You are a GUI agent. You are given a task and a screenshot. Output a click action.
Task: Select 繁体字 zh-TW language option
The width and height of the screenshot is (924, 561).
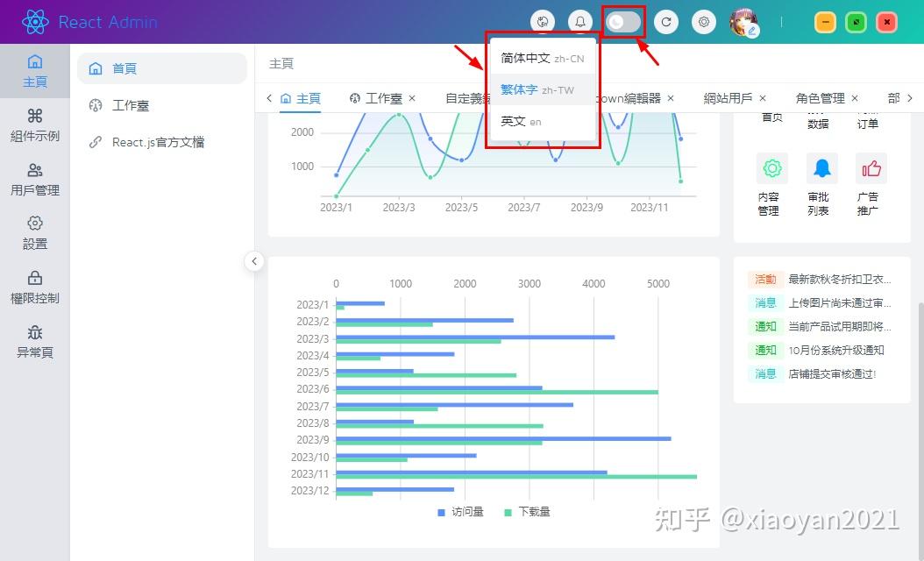pyautogui.click(x=543, y=89)
